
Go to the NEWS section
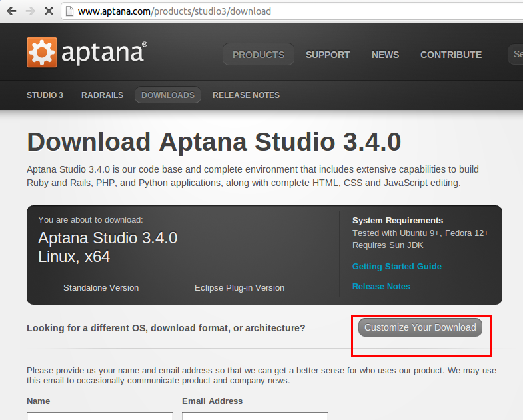tap(385, 55)
